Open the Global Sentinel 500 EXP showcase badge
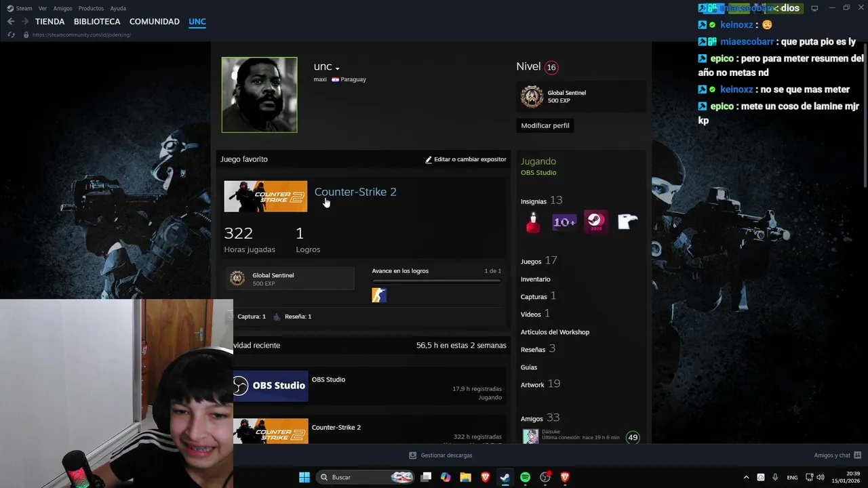This screenshot has height=488, width=868. pos(290,279)
